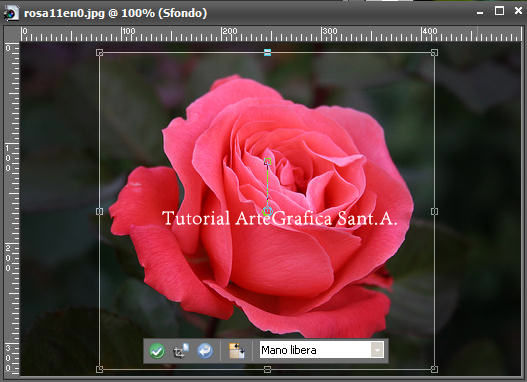Click the crop center pivot circle

pyautogui.click(x=267, y=211)
